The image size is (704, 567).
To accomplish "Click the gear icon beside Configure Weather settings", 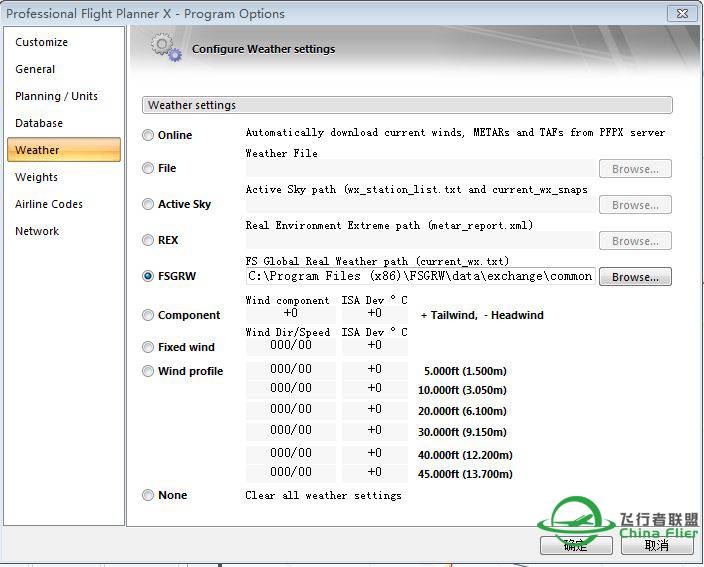I will 166,47.
